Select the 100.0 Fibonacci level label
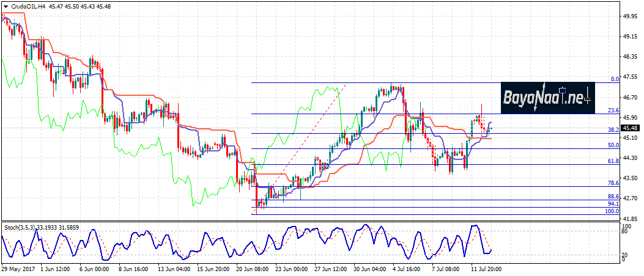Image resolution: width=644 pixels, height=276 pixels. [x=612, y=211]
